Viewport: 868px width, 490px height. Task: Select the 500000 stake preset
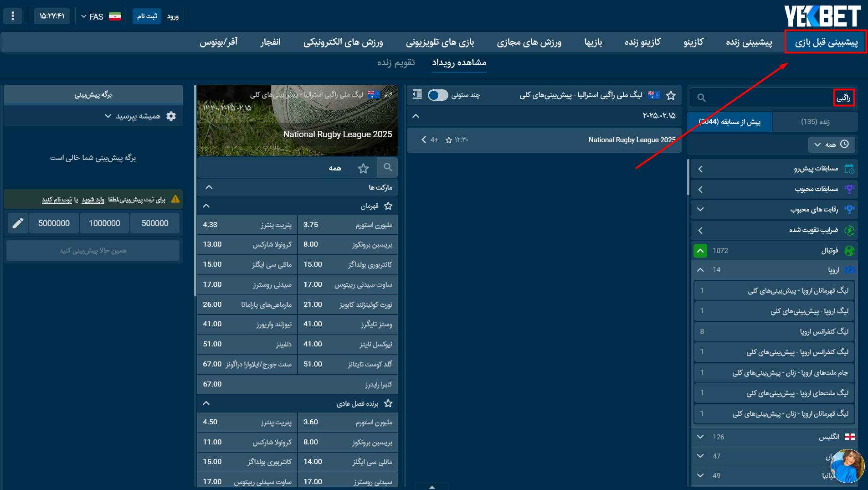pyautogui.click(x=155, y=223)
